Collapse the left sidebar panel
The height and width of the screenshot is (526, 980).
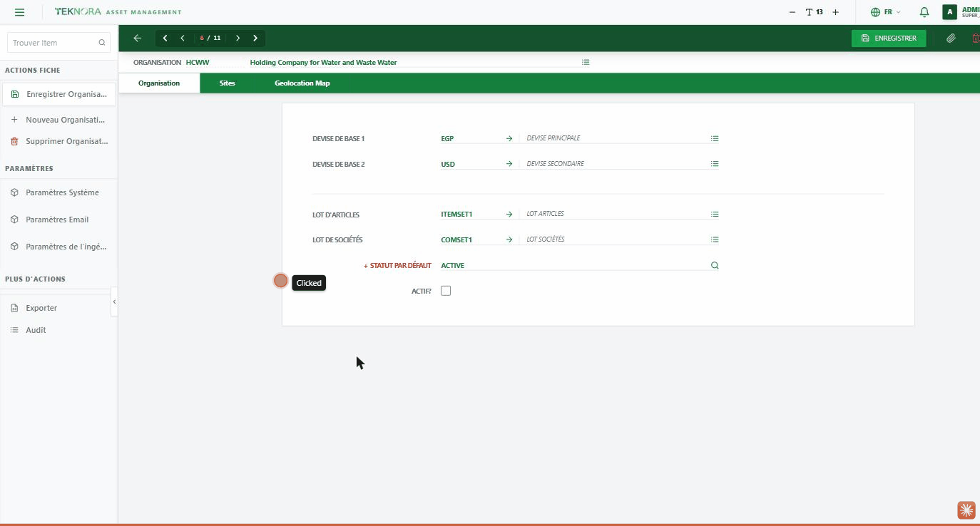[114, 301]
